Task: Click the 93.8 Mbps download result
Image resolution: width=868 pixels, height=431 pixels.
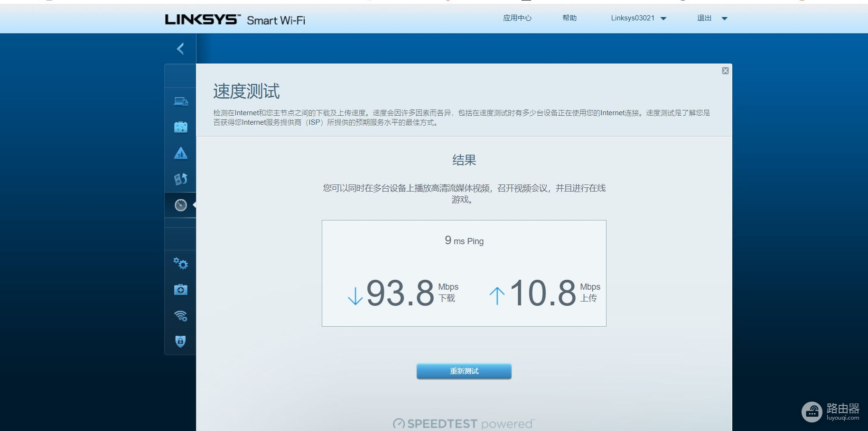Action: (400, 293)
